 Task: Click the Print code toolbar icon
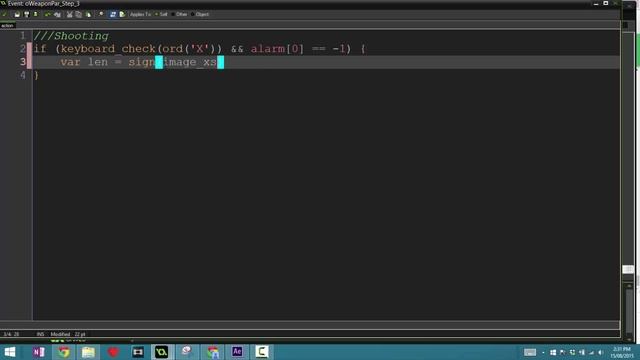36,14
